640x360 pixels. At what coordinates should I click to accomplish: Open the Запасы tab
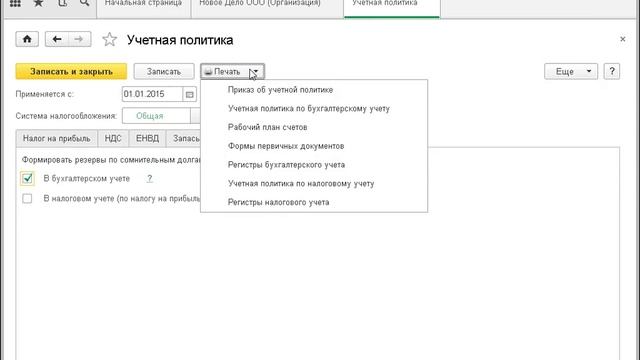(x=184, y=139)
